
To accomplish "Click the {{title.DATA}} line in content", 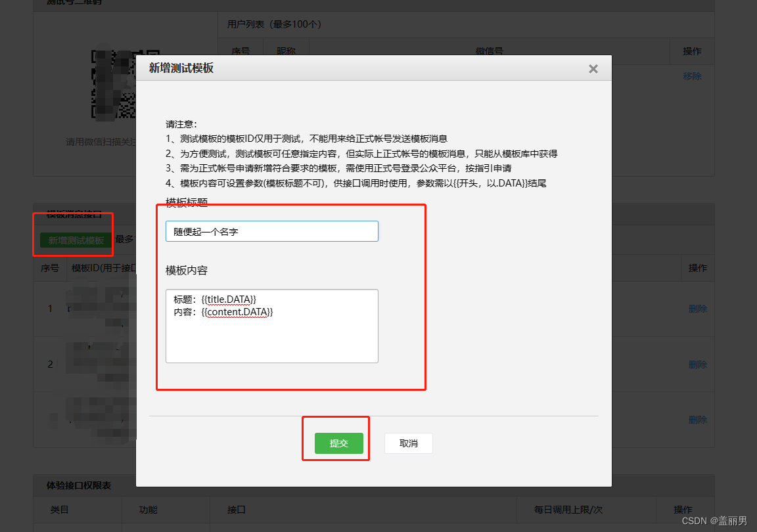I will tap(215, 299).
